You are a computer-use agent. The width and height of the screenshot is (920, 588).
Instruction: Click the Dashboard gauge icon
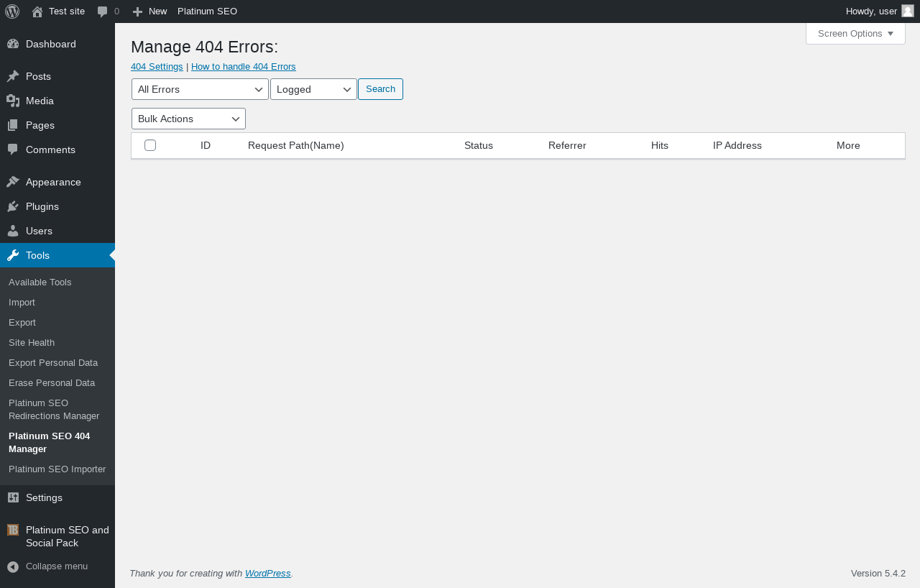13,44
